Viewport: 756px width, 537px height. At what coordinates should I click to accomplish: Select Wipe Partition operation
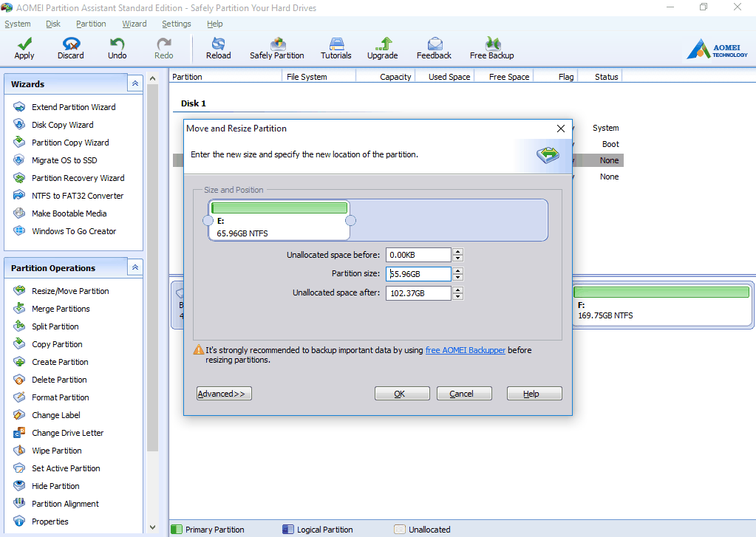click(56, 451)
